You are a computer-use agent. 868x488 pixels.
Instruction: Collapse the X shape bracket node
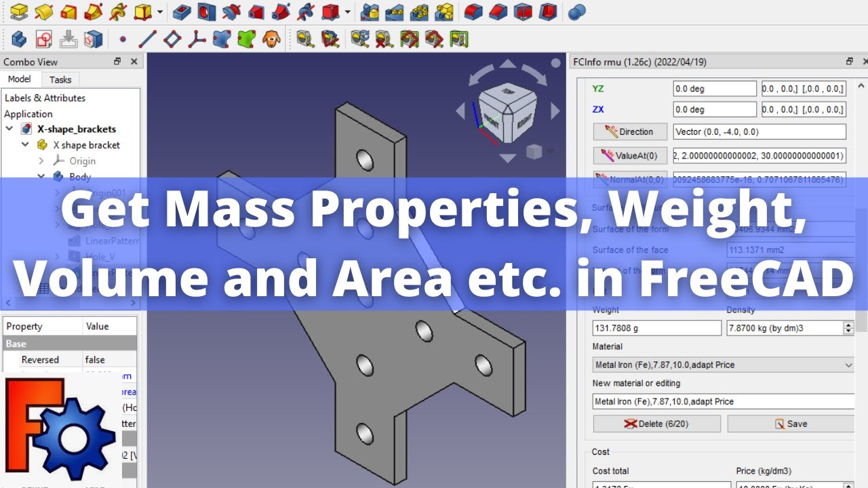coord(25,144)
